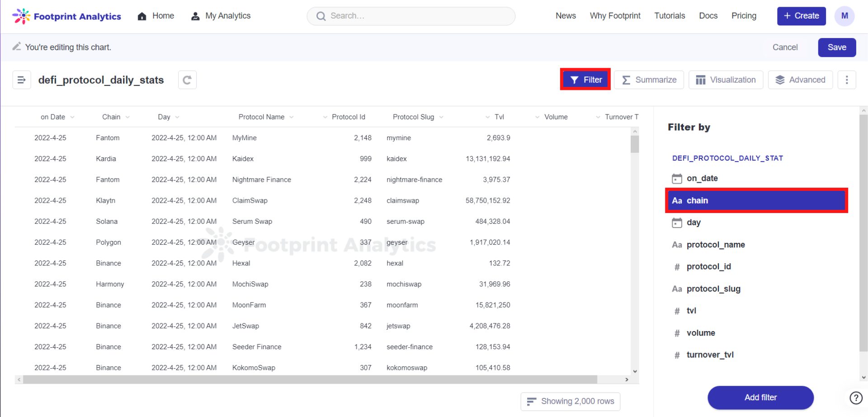
Task: Select on_date filter field
Action: (756, 179)
